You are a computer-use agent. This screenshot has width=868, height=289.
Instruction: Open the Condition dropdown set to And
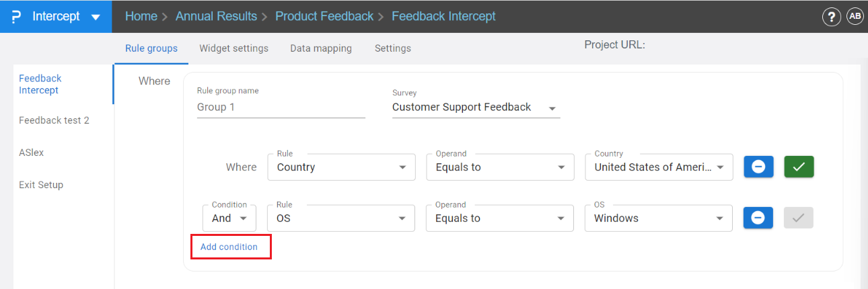(229, 218)
